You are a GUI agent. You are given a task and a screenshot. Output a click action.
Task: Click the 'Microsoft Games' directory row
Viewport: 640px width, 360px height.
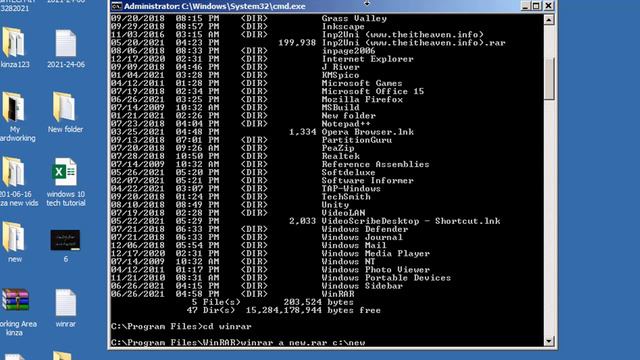[x=257, y=83]
